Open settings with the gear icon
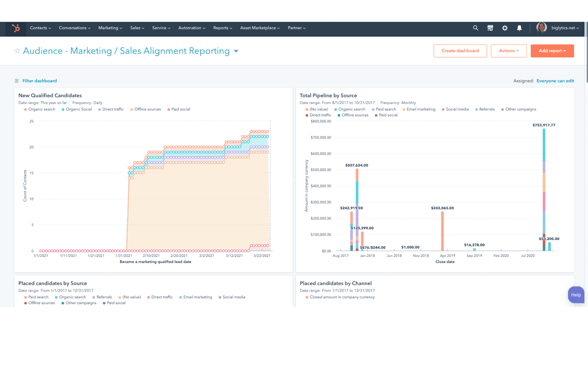Screen dimensions: 588x384 [x=505, y=28]
